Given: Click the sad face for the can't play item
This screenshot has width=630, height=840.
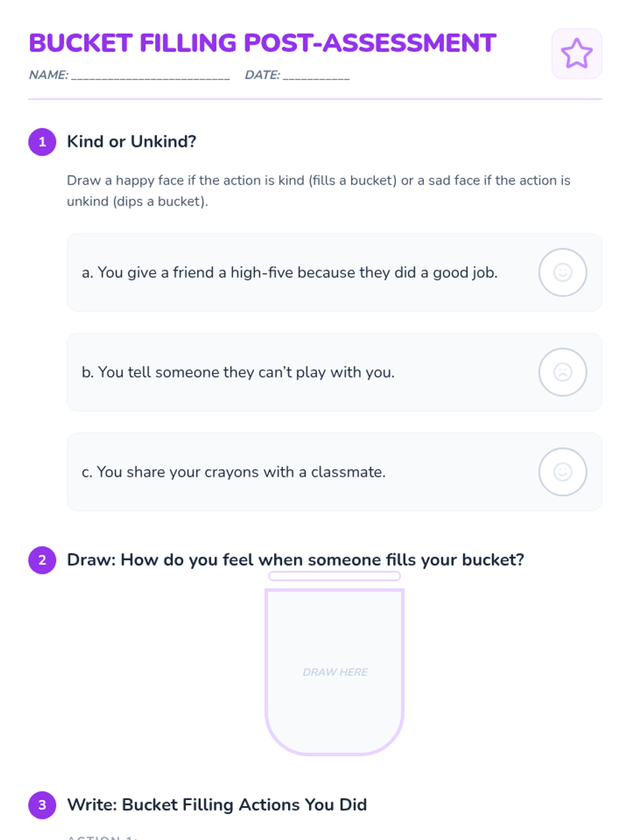Looking at the screenshot, I should (562, 372).
